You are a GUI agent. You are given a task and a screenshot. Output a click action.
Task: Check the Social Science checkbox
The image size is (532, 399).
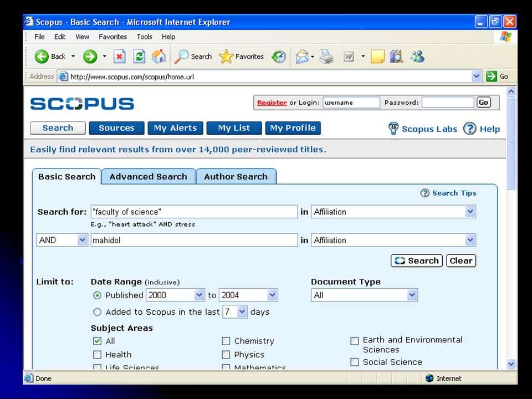click(355, 362)
